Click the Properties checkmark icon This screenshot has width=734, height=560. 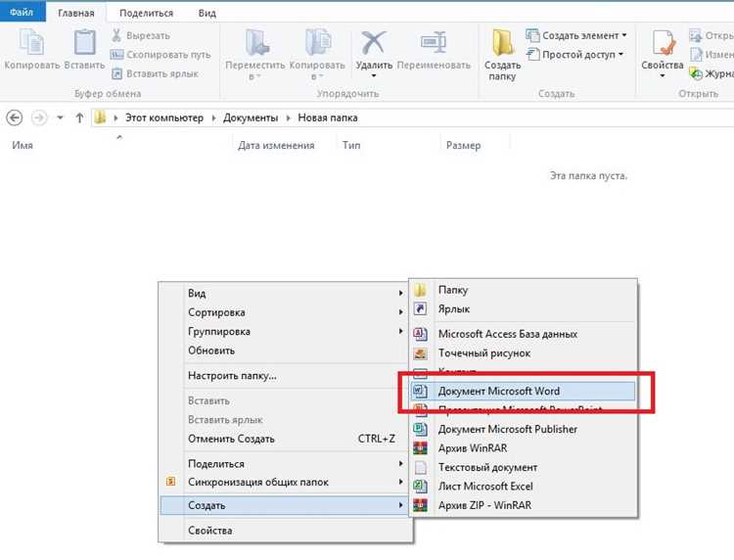point(663,43)
